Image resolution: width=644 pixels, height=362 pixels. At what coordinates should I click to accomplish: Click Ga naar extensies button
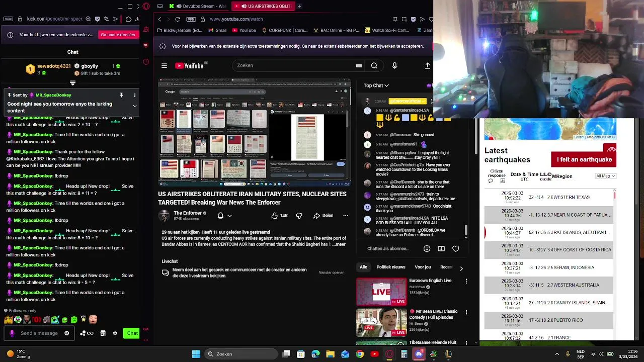tap(118, 35)
